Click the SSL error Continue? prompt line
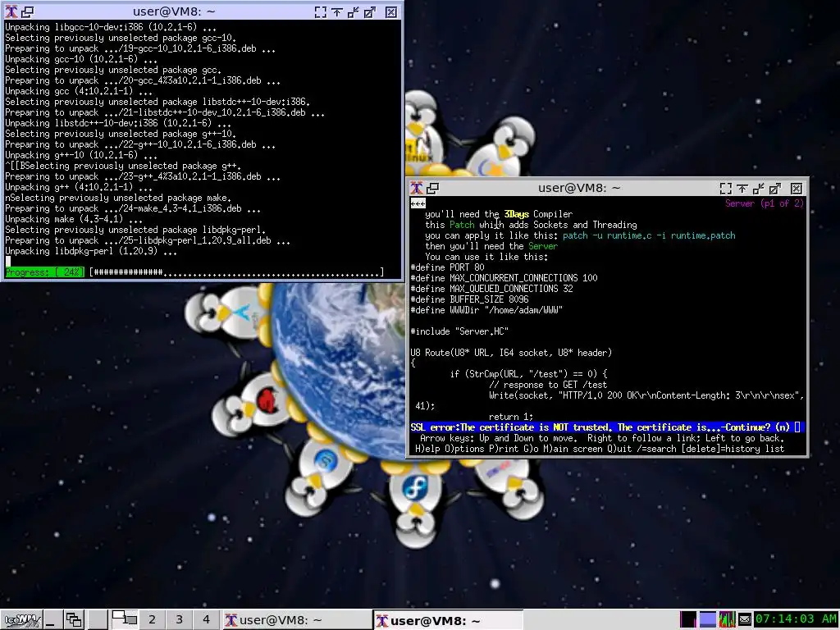Viewport: 840px width, 630px height. coord(605,427)
